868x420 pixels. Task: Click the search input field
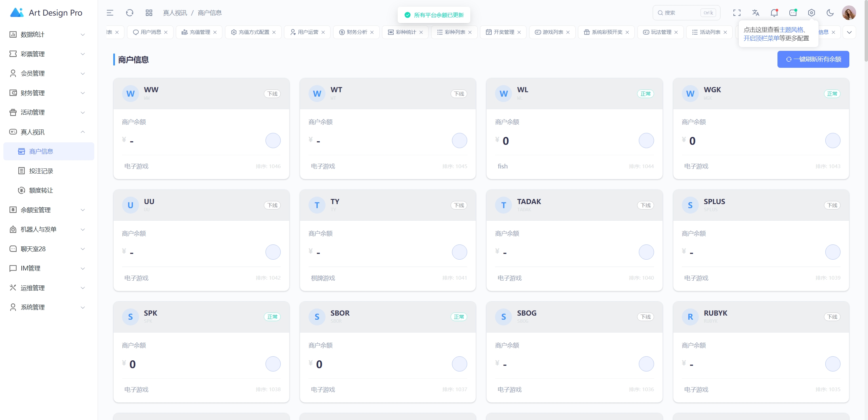click(x=682, y=13)
